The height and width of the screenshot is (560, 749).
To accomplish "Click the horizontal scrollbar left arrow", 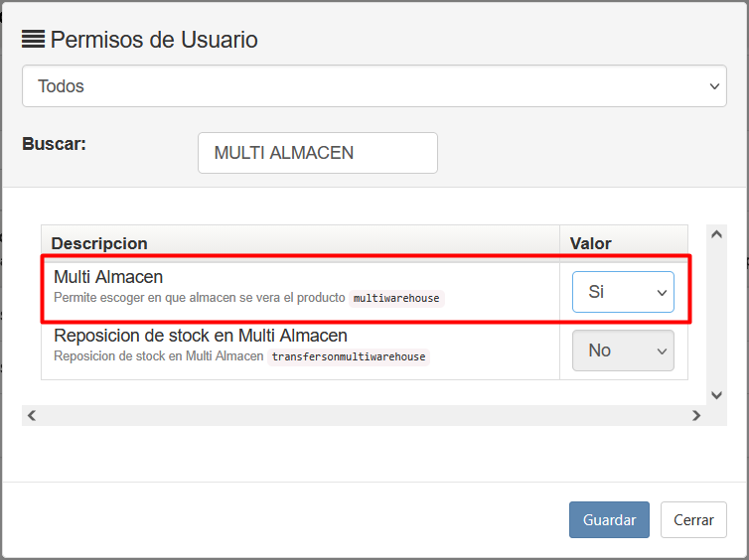I will coord(31,416).
